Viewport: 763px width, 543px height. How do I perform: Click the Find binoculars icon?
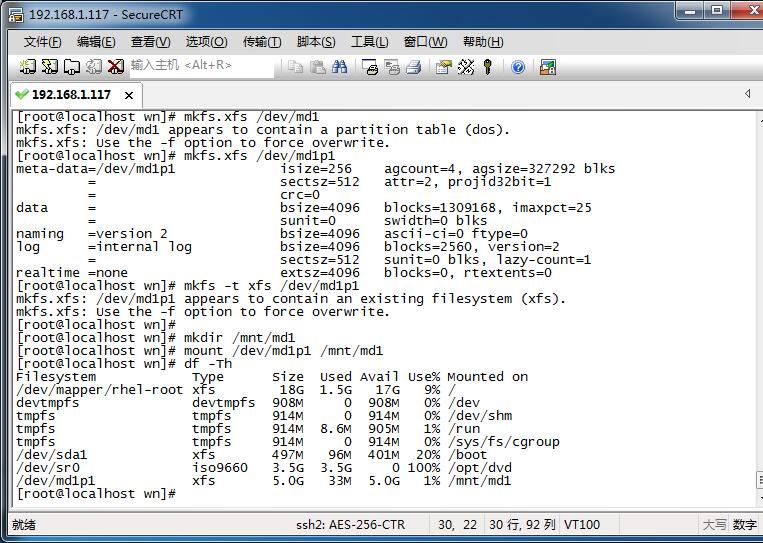340,67
